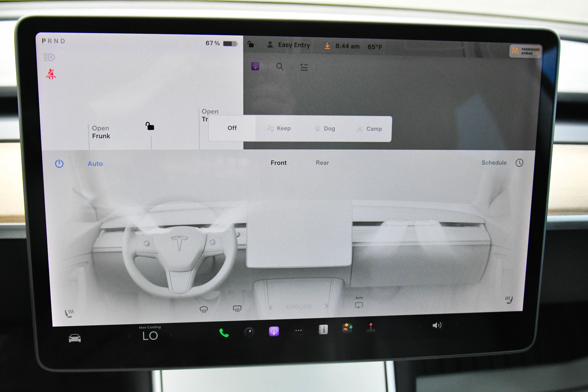Toggle Auto climate mode
The height and width of the screenshot is (392, 588).
(95, 164)
